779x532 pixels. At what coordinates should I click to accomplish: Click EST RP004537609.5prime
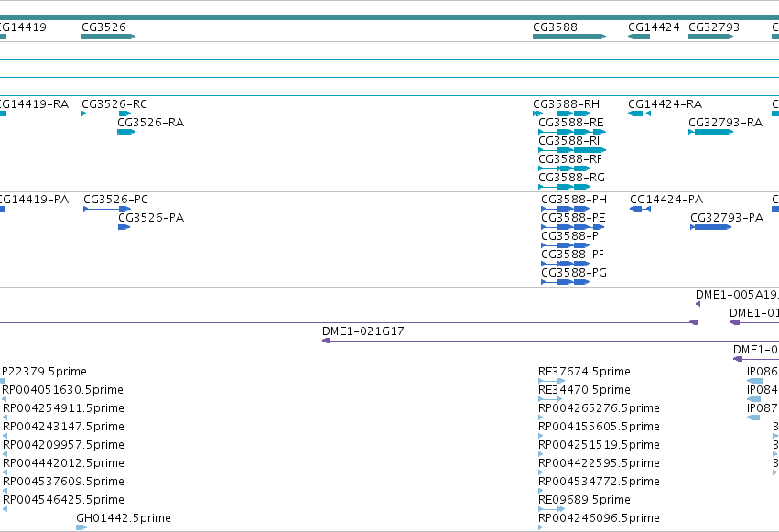point(5,492)
